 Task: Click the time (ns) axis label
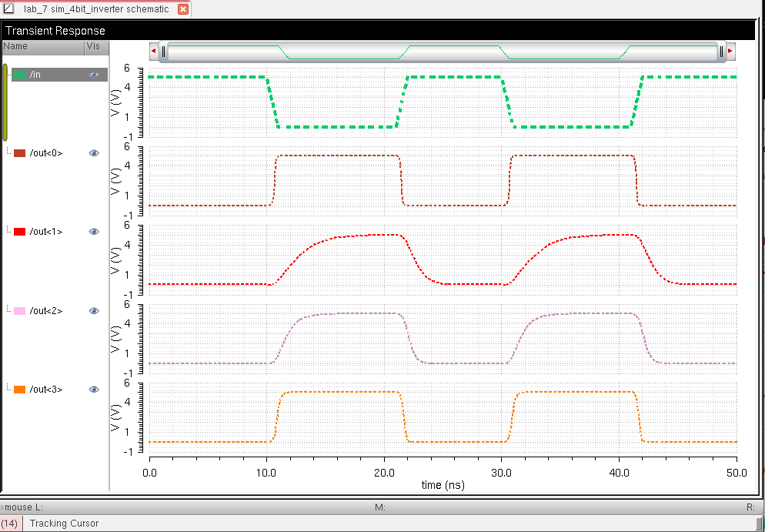pyautogui.click(x=443, y=485)
